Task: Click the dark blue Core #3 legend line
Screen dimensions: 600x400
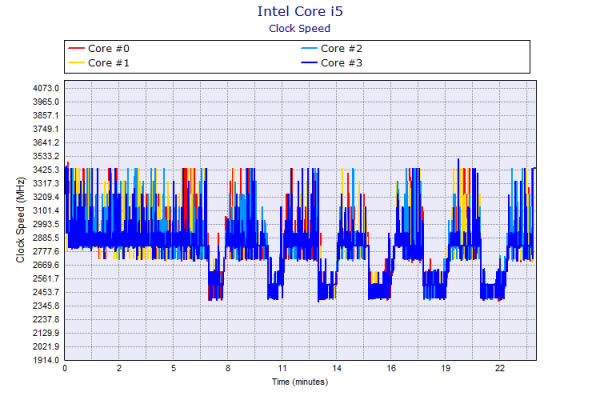Action: click(x=309, y=62)
